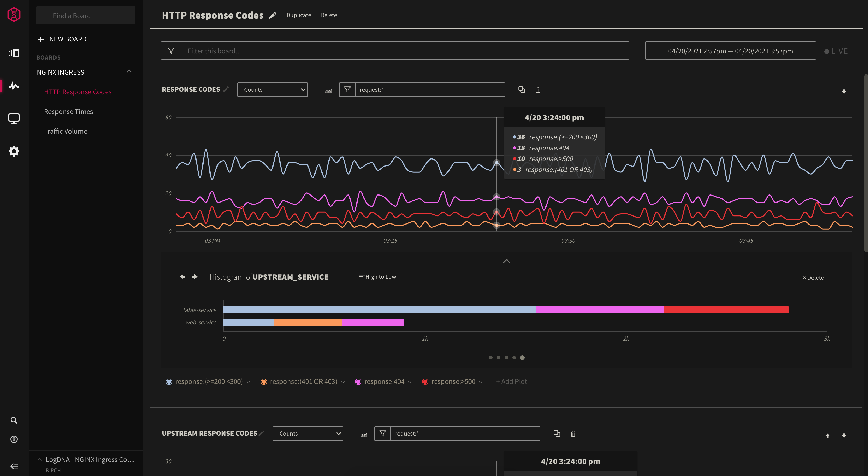Screen dimensions: 868x476
Task: Toggle response:404 plot visibility circle
Action: pos(358,381)
